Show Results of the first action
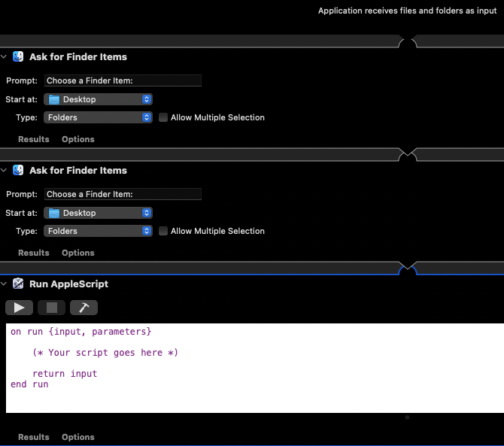Image resolution: width=504 pixels, height=446 pixels. pos(33,139)
